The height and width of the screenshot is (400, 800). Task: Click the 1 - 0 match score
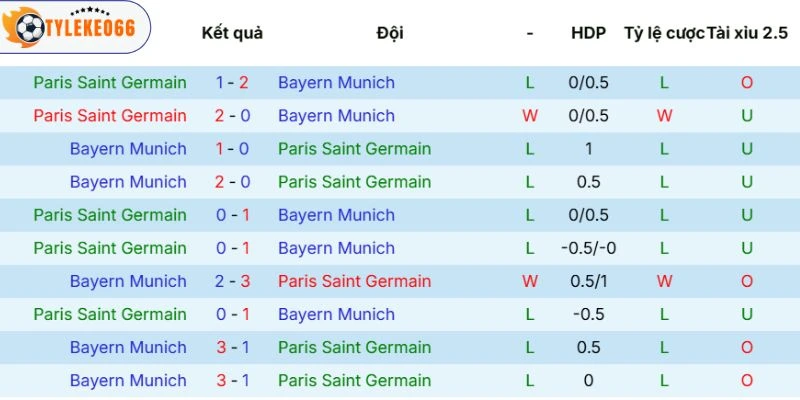pos(232,149)
